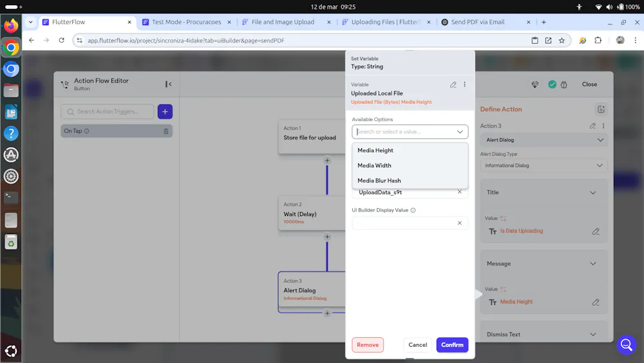Launch Firefox from the dock

[11, 26]
